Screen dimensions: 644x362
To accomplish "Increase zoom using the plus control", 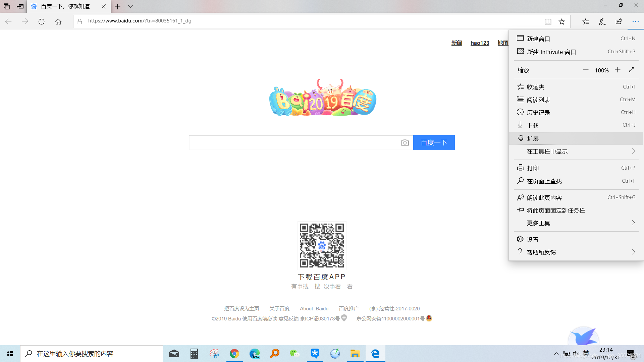I will [x=618, y=70].
